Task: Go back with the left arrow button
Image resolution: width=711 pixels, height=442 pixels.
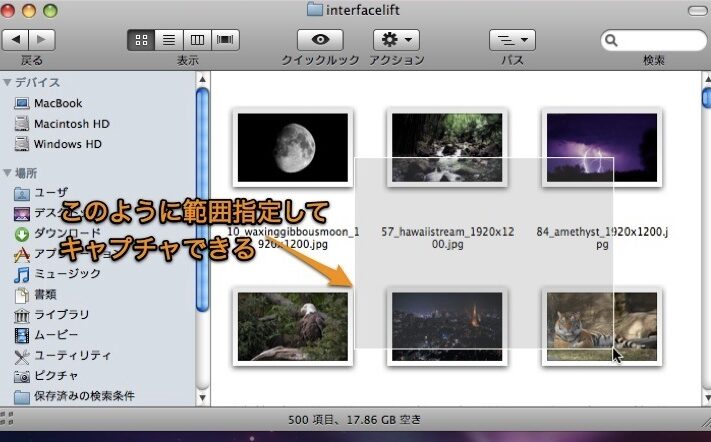Action: point(15,40)
